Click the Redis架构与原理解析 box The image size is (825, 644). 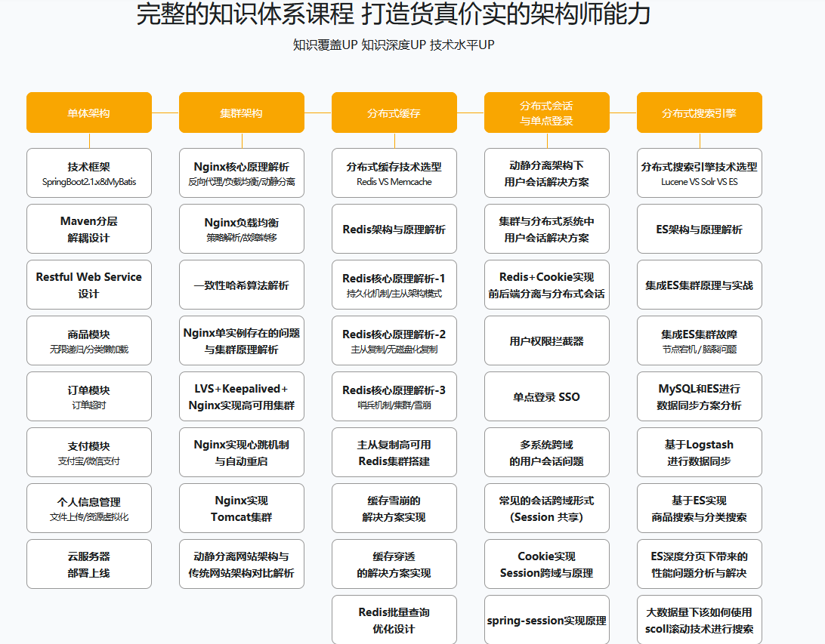pyautogui.click(x=394, y=229)
